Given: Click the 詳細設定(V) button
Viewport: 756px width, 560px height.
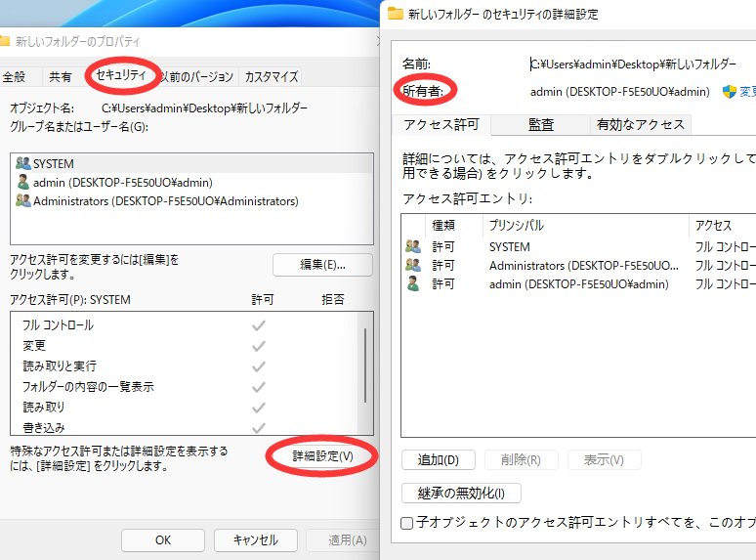Looking at the screenshot, I should click(x=322, y=456).
